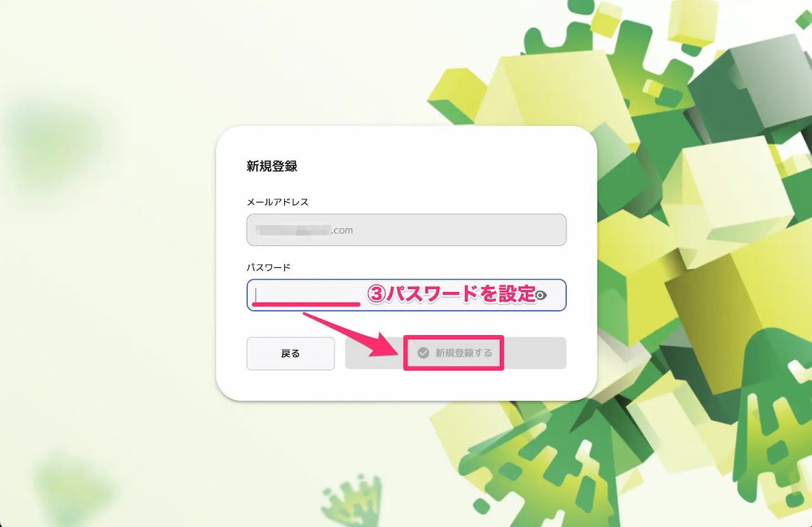Click the blurred part of the email address

pos(292,230)
